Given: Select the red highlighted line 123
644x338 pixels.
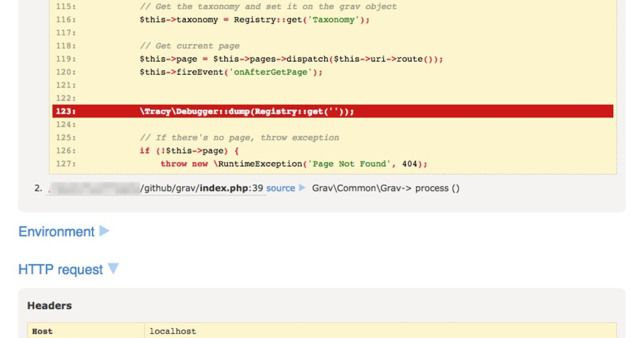Looking at the screenshot, I should tap(333, 112).
